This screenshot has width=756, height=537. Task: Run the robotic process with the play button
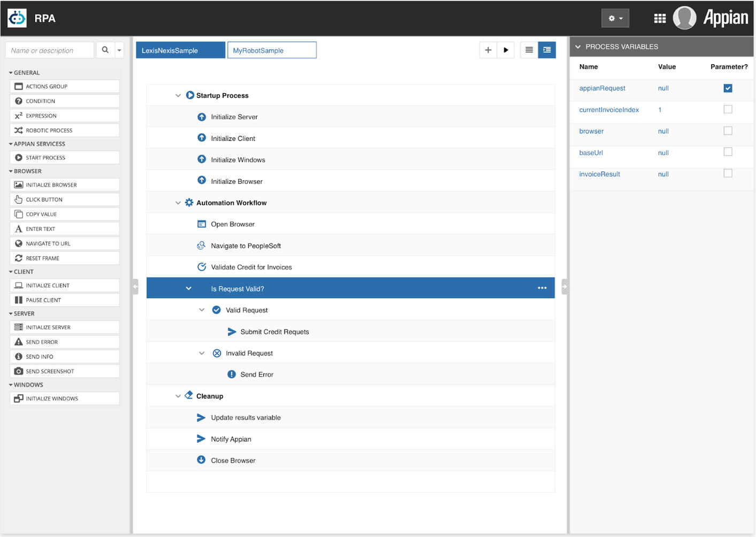[x=506, y=50]
